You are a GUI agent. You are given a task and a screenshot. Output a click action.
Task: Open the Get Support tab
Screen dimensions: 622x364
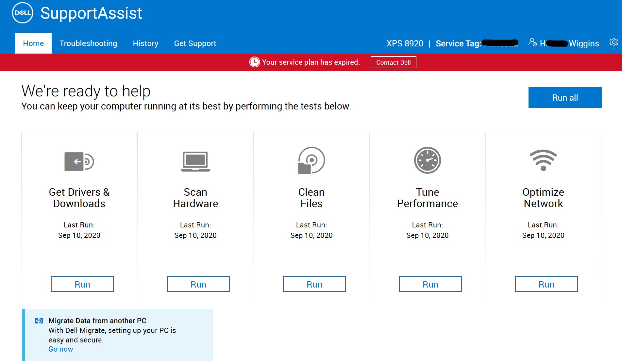point(195,43)
